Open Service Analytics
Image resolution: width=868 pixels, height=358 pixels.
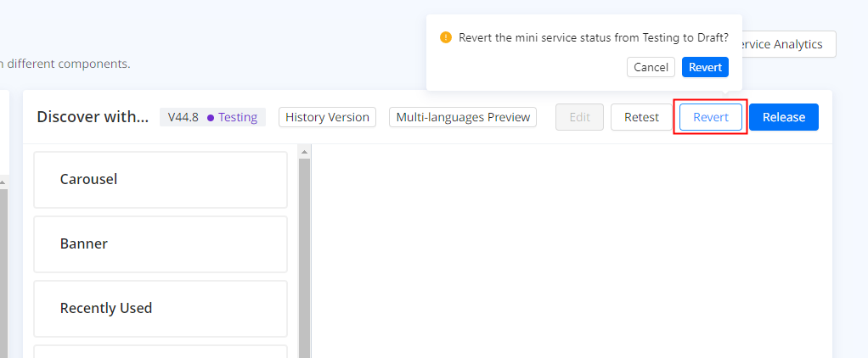pos(785,44)
